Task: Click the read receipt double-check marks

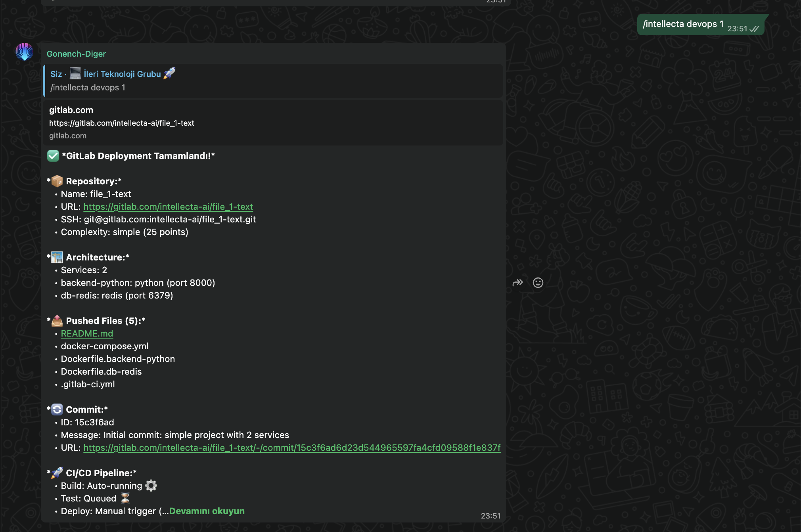Action: coord(755,29)
